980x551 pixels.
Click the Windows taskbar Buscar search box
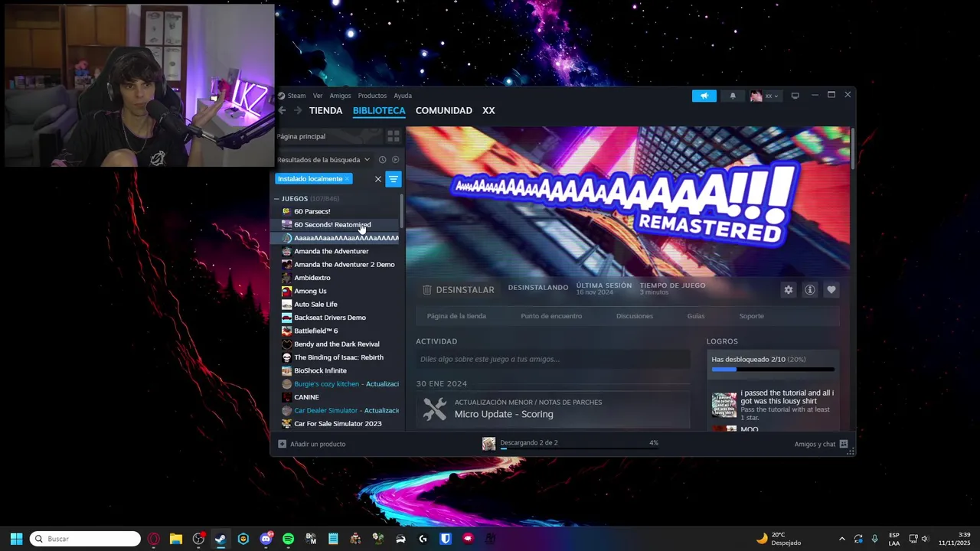tap(85, 539)
